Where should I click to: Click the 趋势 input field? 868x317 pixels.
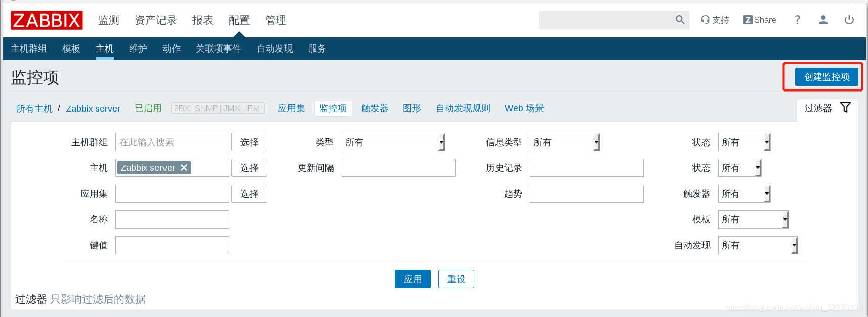(x=587, y=194)
